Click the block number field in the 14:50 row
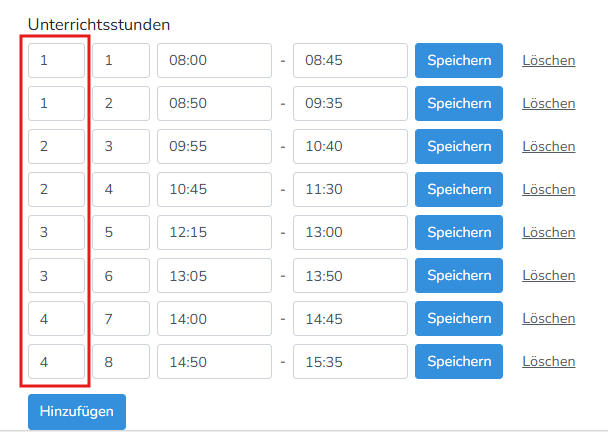Screen dimensions: 608x432 56,361
